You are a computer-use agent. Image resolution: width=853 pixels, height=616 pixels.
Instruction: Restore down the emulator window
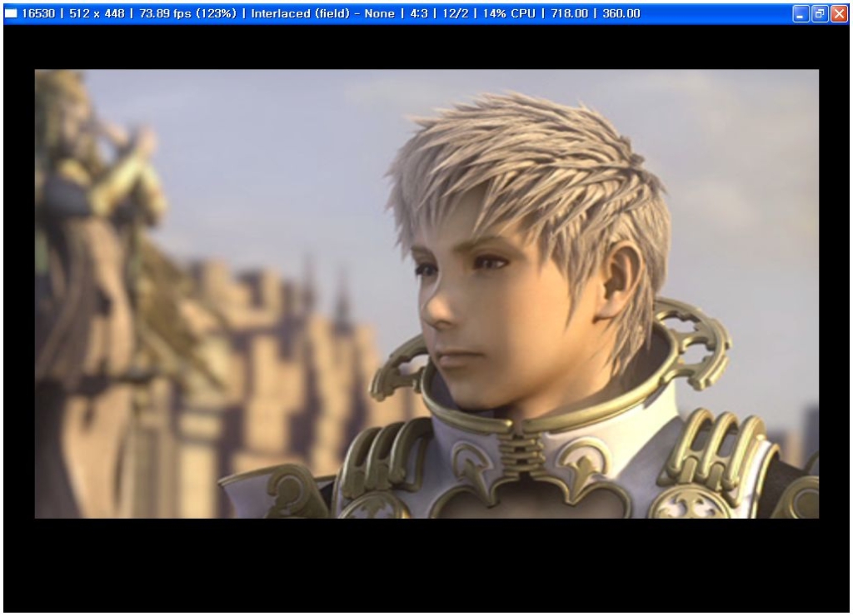click(820, 13)
